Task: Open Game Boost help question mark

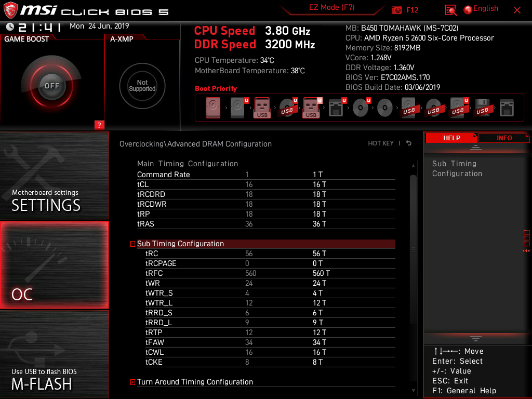Action: point(99,125)
